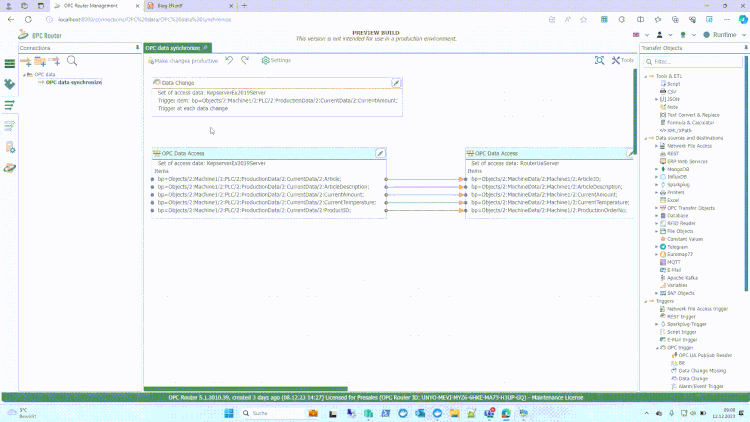The height and width of the screenshot is (422, 750).
Task: Expand the Network File Access node
Action: [656, 146]
